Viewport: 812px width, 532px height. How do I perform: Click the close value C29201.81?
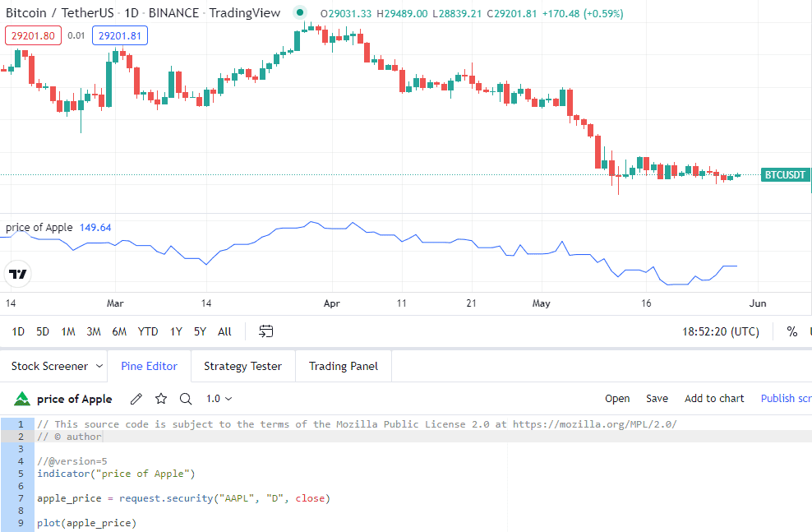coord(512,13)
